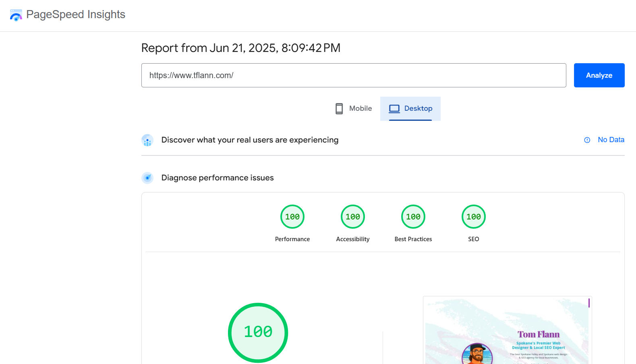Focus the URL field containing https://www.tflann.com/
The image size is (636, 364).
[354, 75]
